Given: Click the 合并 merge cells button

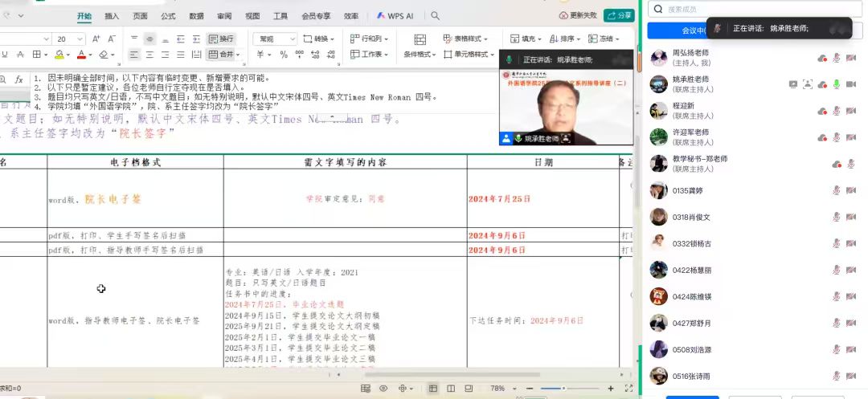Looking at the screenshot, I should click(222, 55).
